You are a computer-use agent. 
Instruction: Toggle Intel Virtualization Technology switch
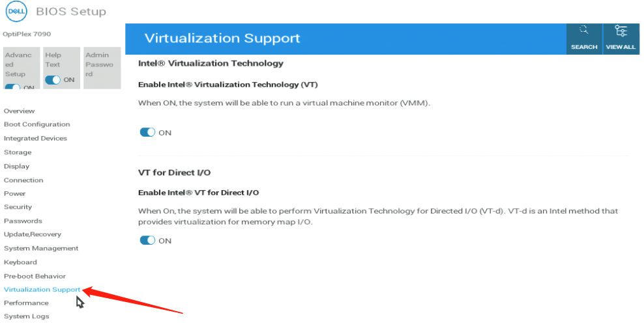tap(147, 132)
